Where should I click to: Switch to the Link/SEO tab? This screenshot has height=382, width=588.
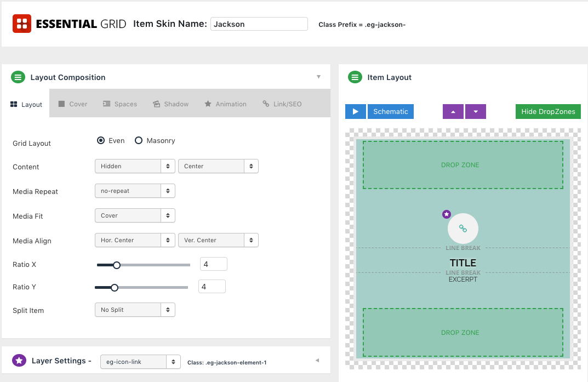click(x=282, y=104)
